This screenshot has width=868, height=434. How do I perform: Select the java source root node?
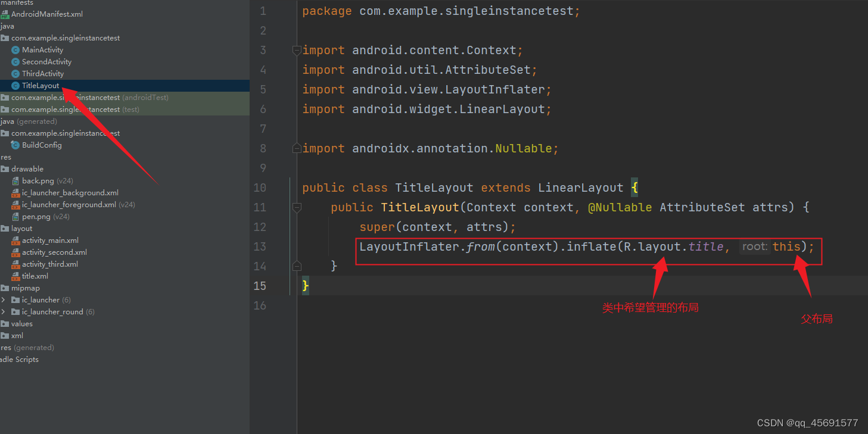(7, 26)
